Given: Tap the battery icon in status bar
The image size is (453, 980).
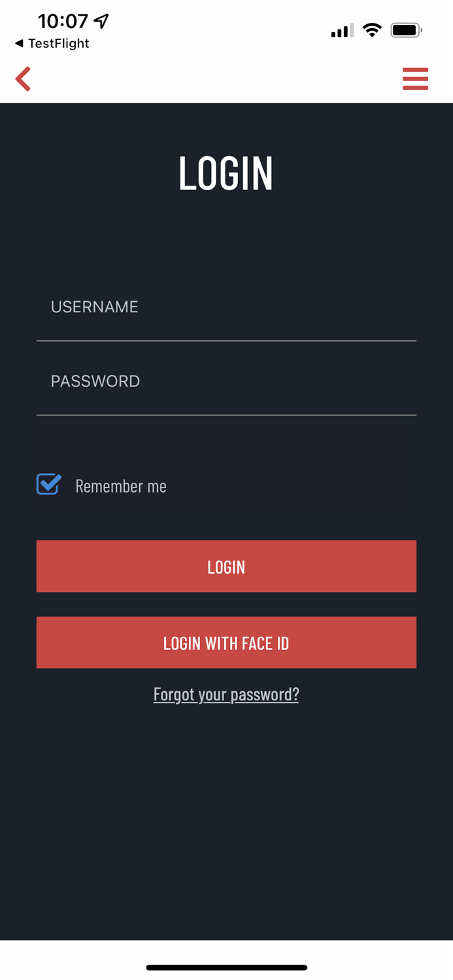Looking at the screenshot, I should [x=405, y=29].
